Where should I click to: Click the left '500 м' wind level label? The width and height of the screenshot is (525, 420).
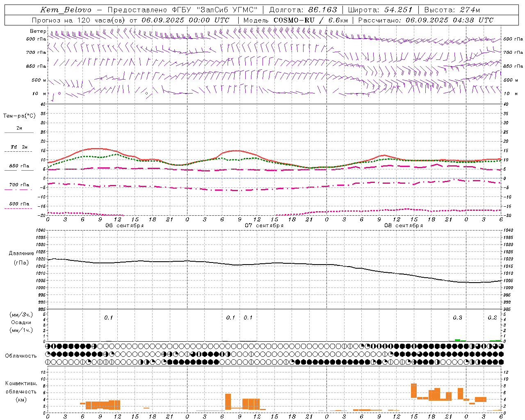click(39, 80)
